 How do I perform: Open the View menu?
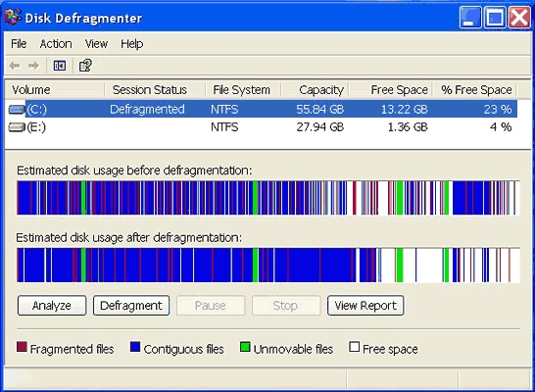tap(97, 44)
